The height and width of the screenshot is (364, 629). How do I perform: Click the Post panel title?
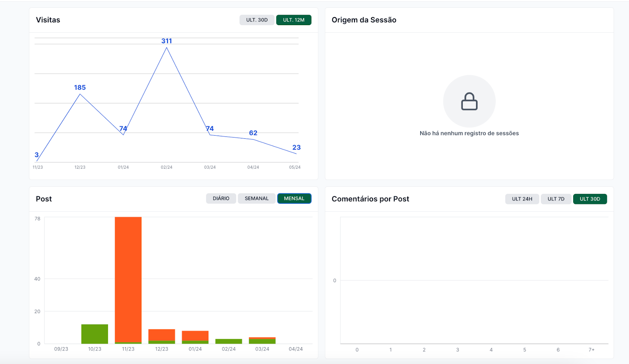click(44, 199)
